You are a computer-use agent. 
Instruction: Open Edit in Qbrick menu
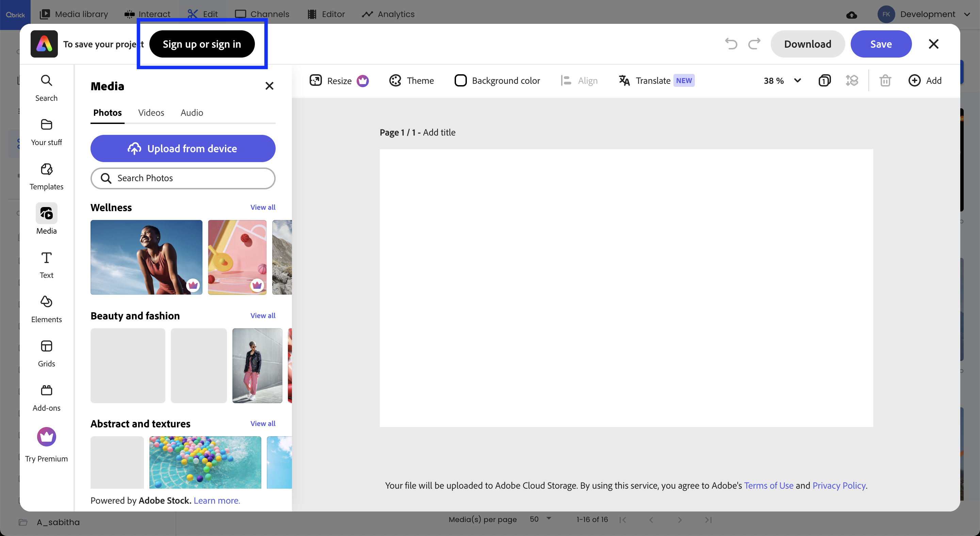coord(202,14)
